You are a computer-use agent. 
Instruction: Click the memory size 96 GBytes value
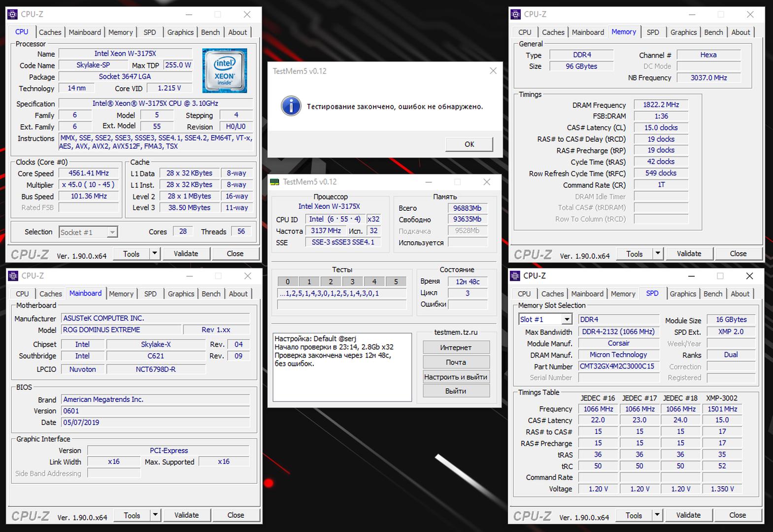point(581,66)
